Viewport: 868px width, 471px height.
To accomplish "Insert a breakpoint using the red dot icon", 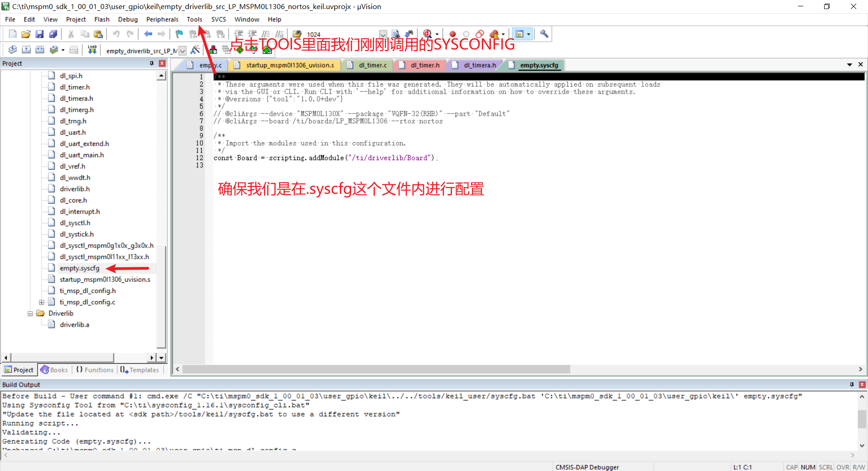I will [453, 34].
